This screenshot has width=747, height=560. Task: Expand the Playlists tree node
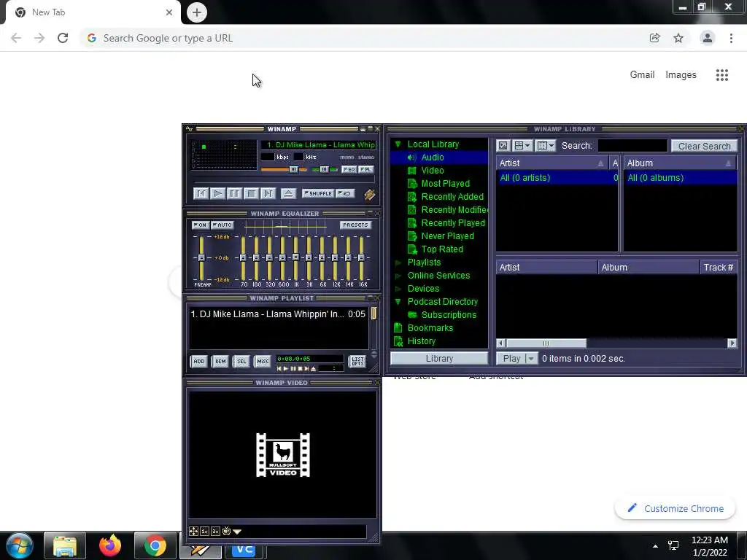click(398, 262)
